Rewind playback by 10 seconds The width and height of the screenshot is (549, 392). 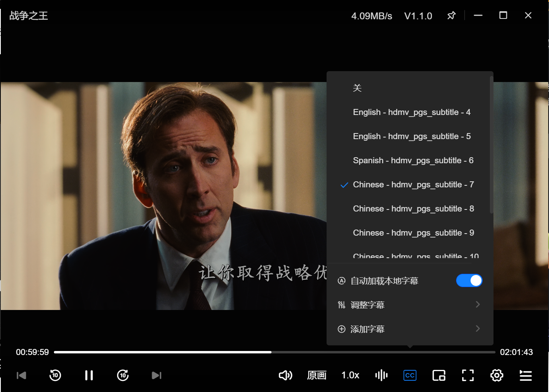point(55,376)
